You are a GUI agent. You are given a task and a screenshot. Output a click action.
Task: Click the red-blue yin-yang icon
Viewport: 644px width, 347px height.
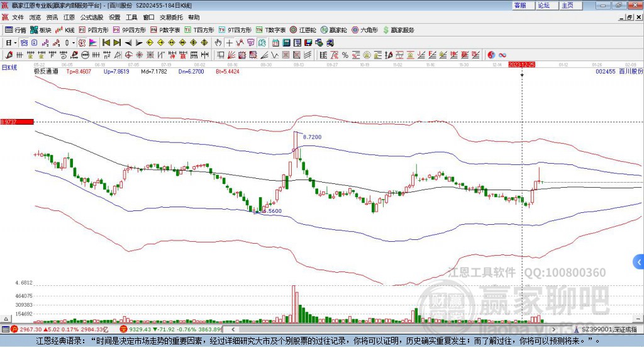click(x=491, y=55)
